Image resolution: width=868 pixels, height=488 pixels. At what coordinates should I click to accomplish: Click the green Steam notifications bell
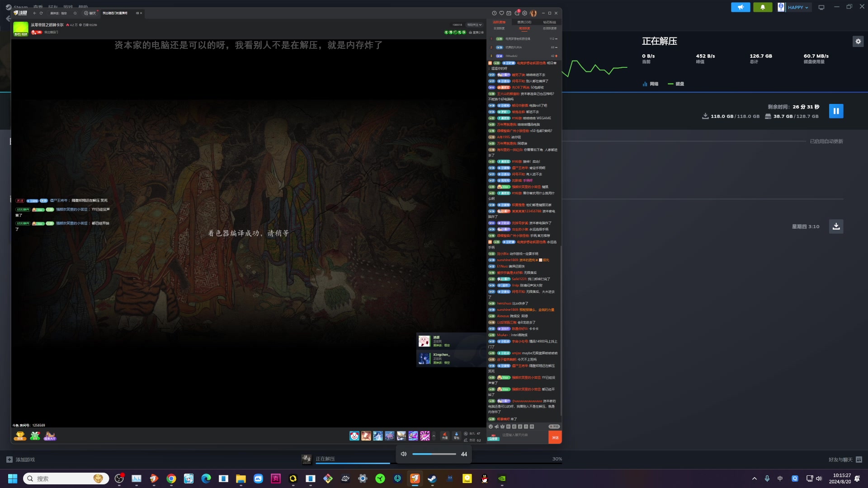[x=763, y=7]
